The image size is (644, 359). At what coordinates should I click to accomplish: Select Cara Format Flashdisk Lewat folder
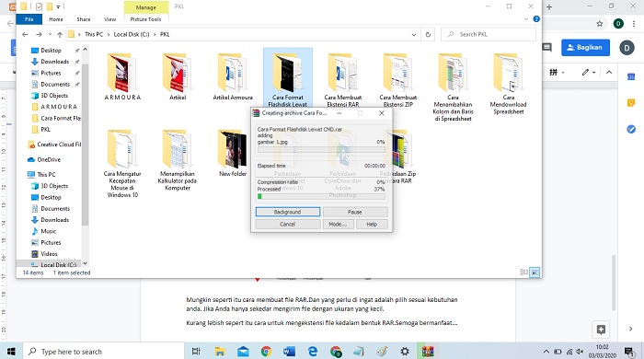[287, 78]
